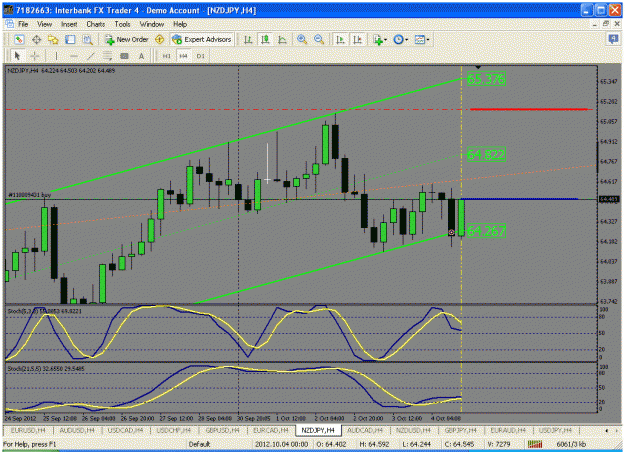Select the text label tool
625x452 pixels.
(x=124, y=56)
